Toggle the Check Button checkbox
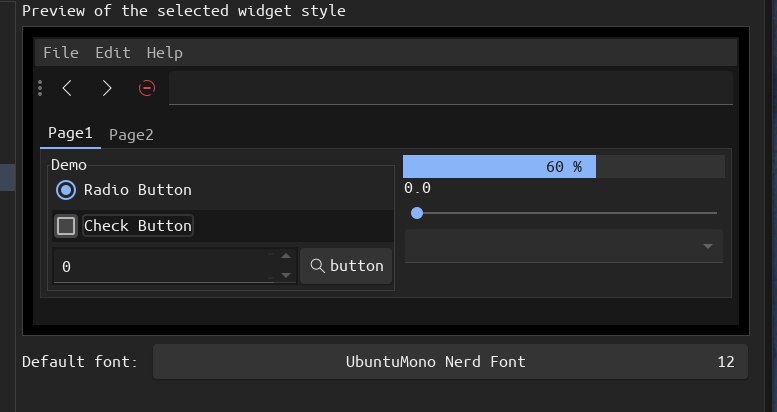 coord(66,226)
